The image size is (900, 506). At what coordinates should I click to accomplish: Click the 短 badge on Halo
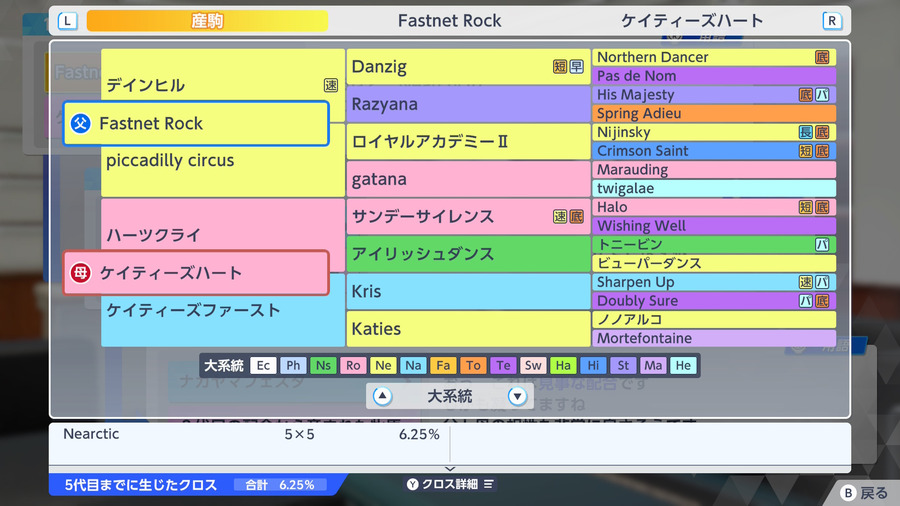[x=806, y=207]
